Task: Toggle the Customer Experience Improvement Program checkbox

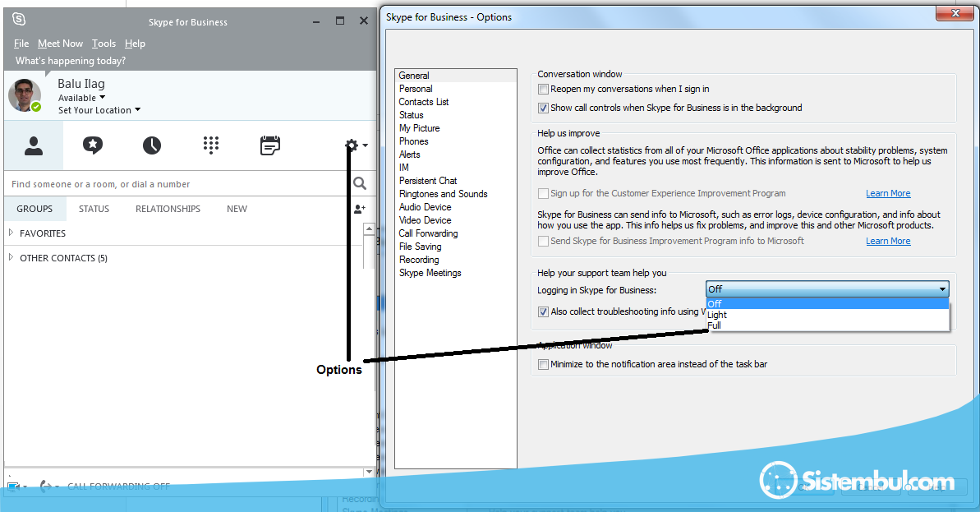Action: click(543, 194)
